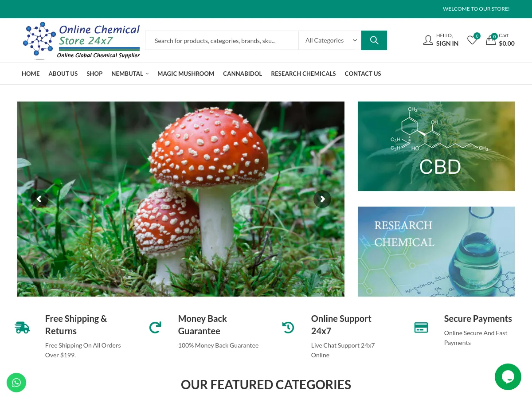The image size is (532, 399).
Task: Open the live chat bubble widget
Action: (508, 376)
